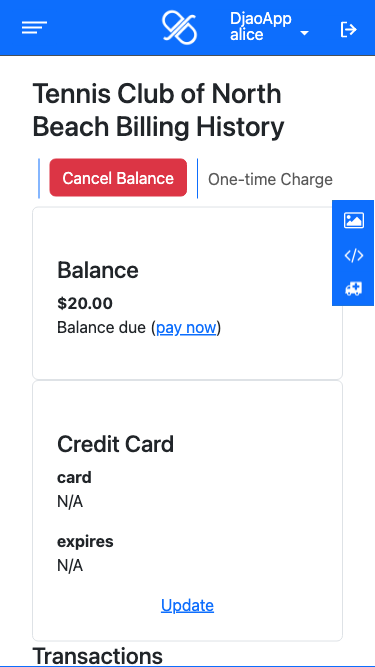The height and width of the screenshot is (667, 375).
Task: Click the Balance section heading
Action: [x=98, y=270]
